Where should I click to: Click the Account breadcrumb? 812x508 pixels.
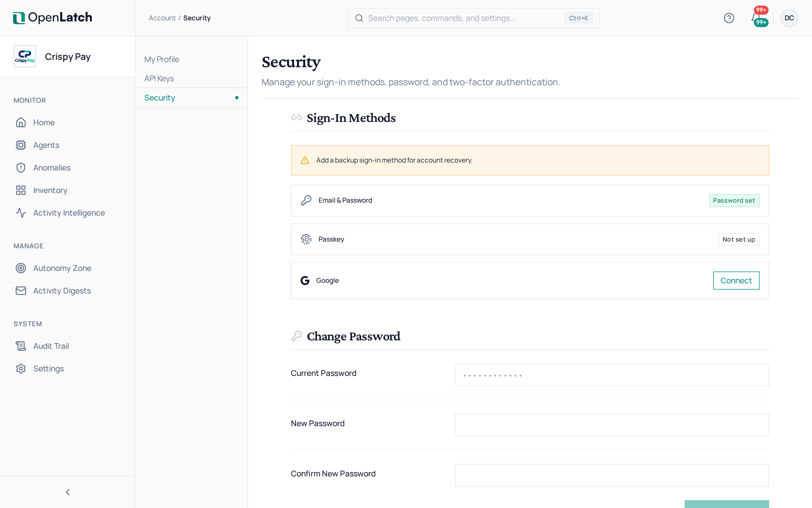162,18
